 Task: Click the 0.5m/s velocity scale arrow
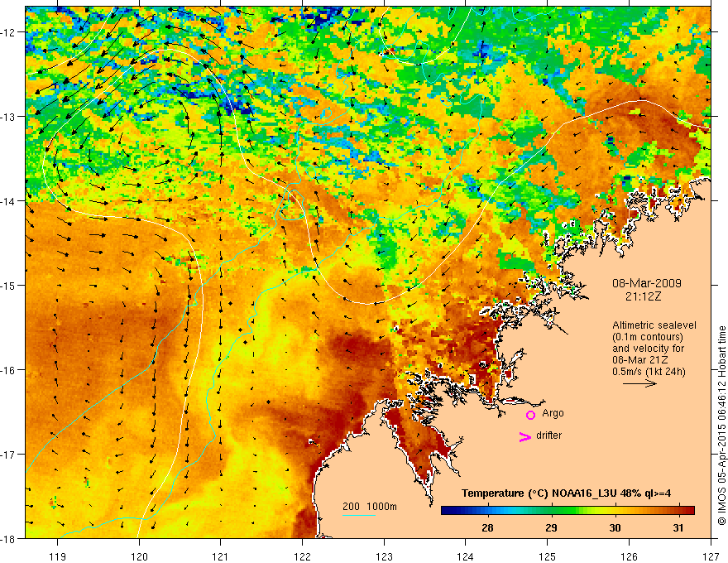pyautogui.click(x=639, y=383)
